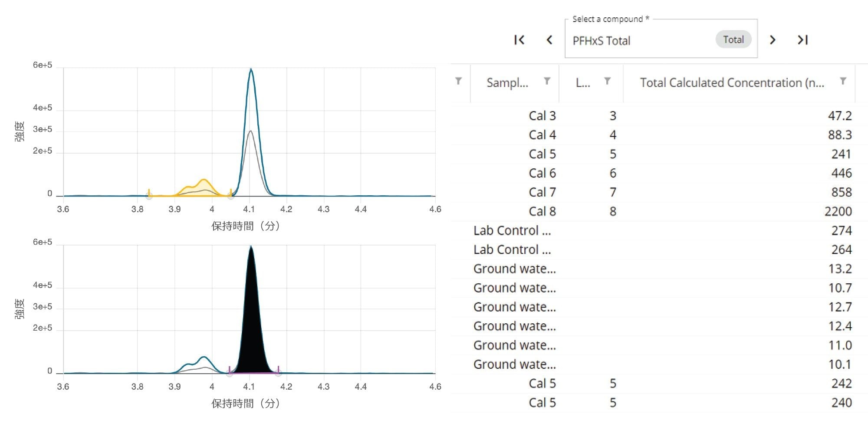
Task: Open filter on Sample column
Action: pos(547,81)
